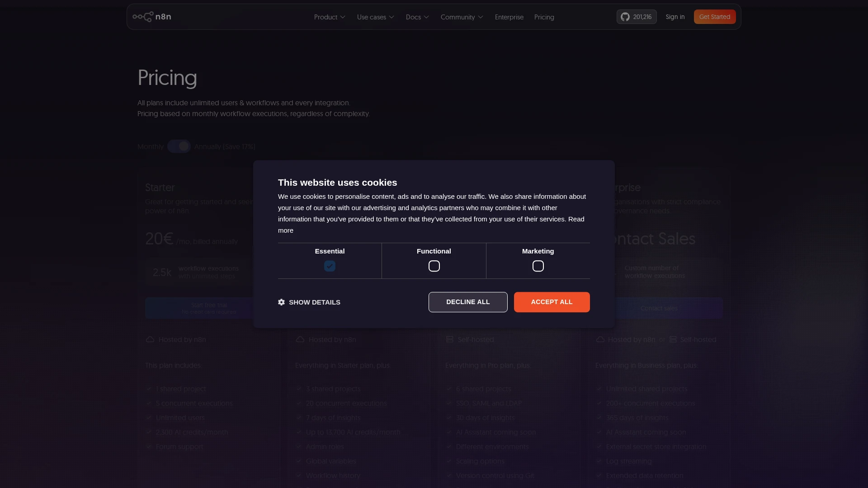Click the Version control using Git feature

(x=495, y=475)
